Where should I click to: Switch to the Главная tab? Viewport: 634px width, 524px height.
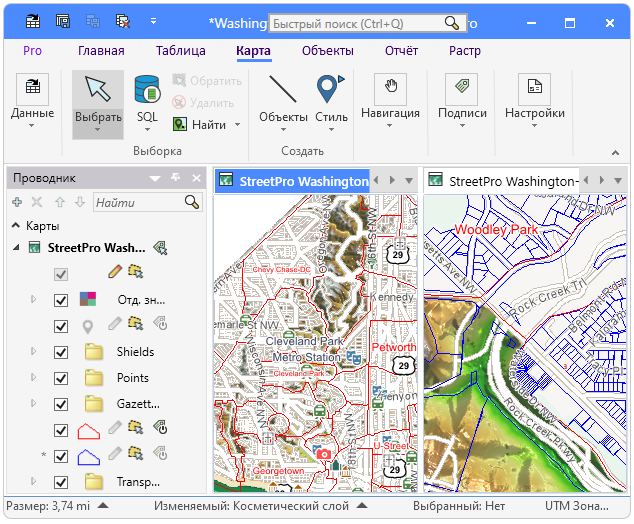pyautogui.click(x=101, y=51)
